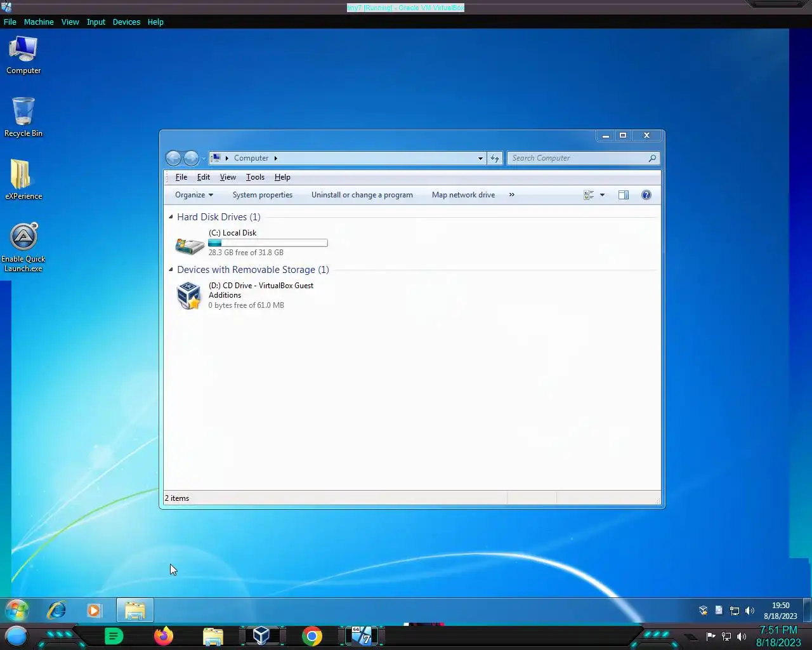Viewport: 812px width, 650px height.
Task: Show more toolbar commands chevron
Action: pos(512,195)
